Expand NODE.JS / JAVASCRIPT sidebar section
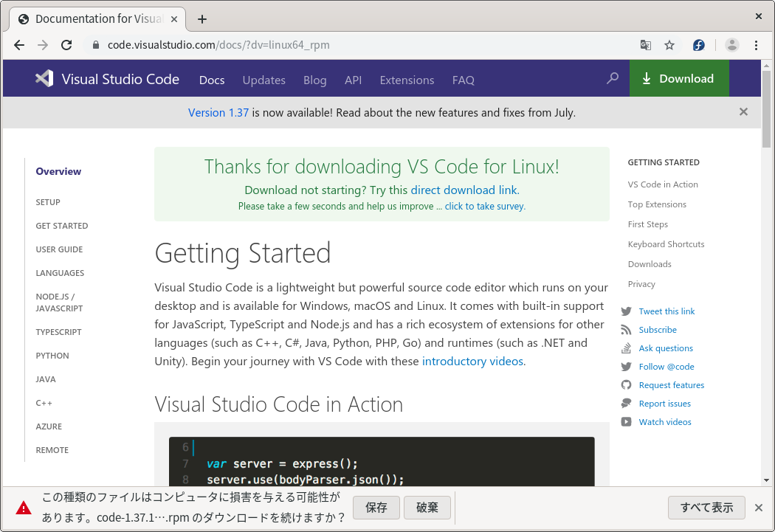This screenshot has height=532, width=775. coord(59,303)
